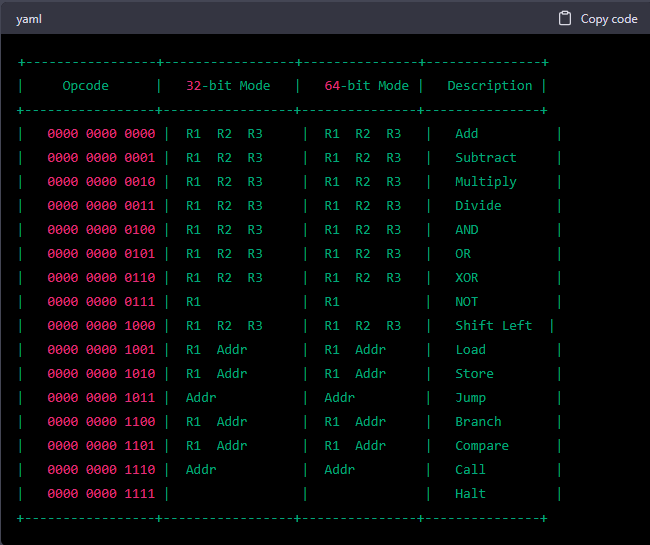Click the Divide description text
Screen dimensions: 650x545
pyautogui.click(x=478, y=206)
